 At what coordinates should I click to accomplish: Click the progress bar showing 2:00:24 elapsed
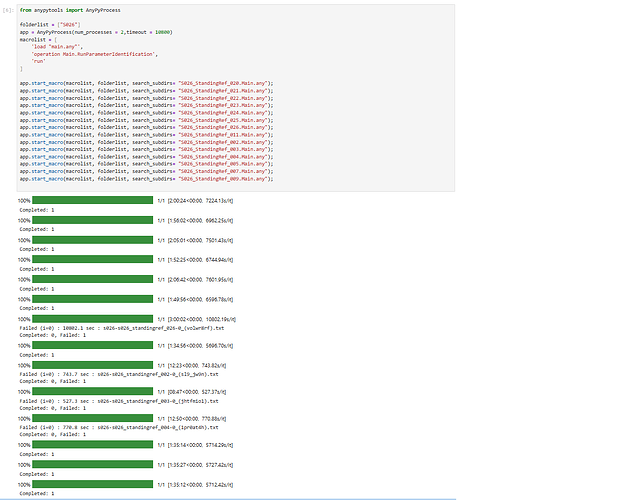click(x=92, y=201)
